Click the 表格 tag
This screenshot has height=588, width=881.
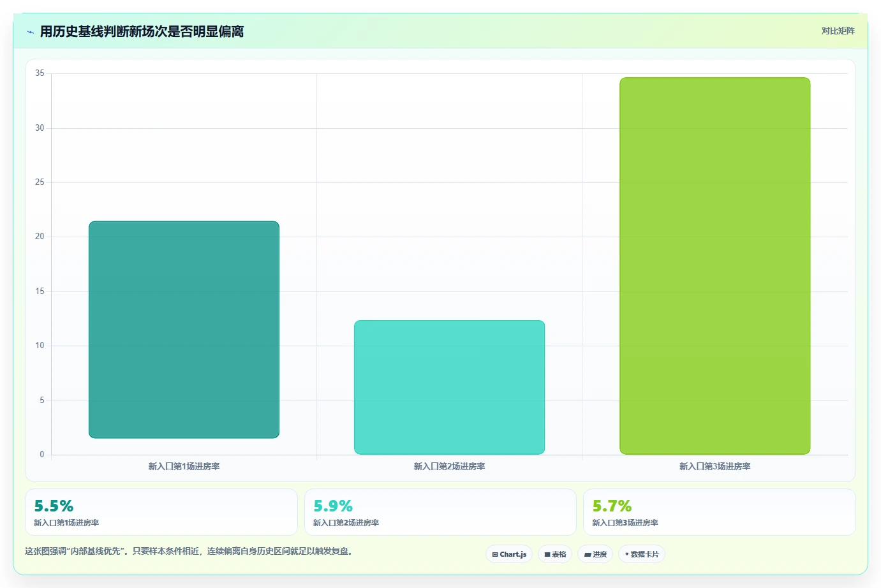click(x=555, y=554)
